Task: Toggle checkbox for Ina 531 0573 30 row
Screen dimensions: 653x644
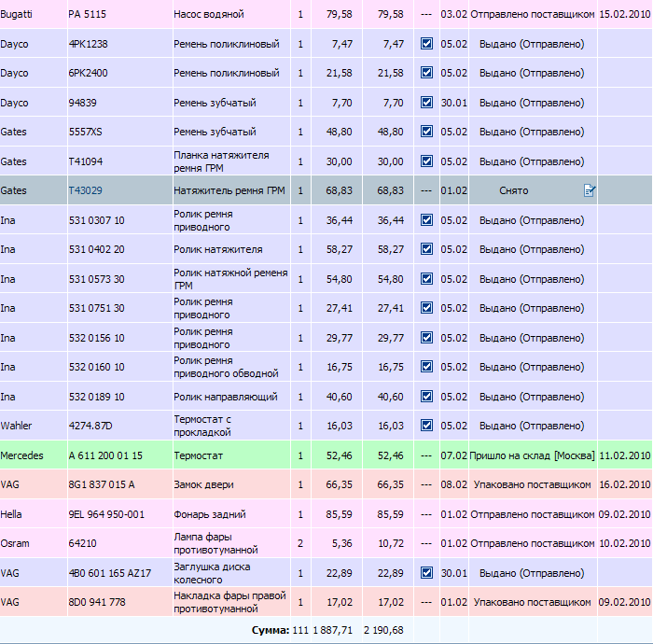Action: [x=426, y=278]
